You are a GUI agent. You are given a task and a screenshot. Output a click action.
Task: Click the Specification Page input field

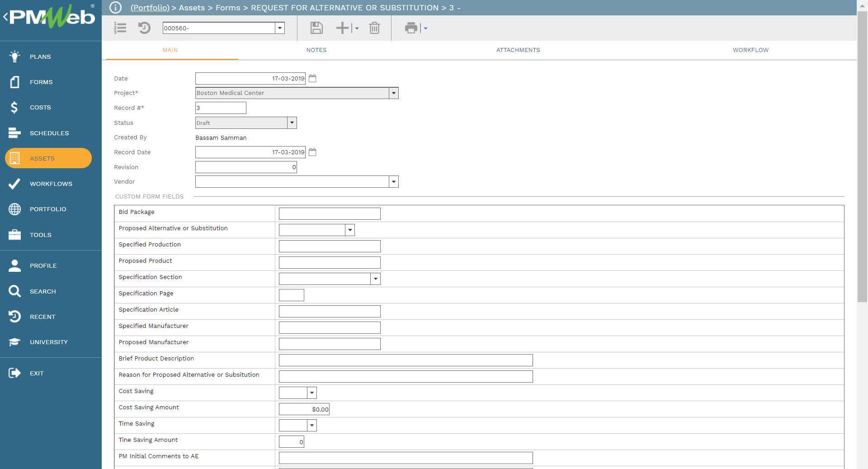pyautogui.click(x=292, y=295)
